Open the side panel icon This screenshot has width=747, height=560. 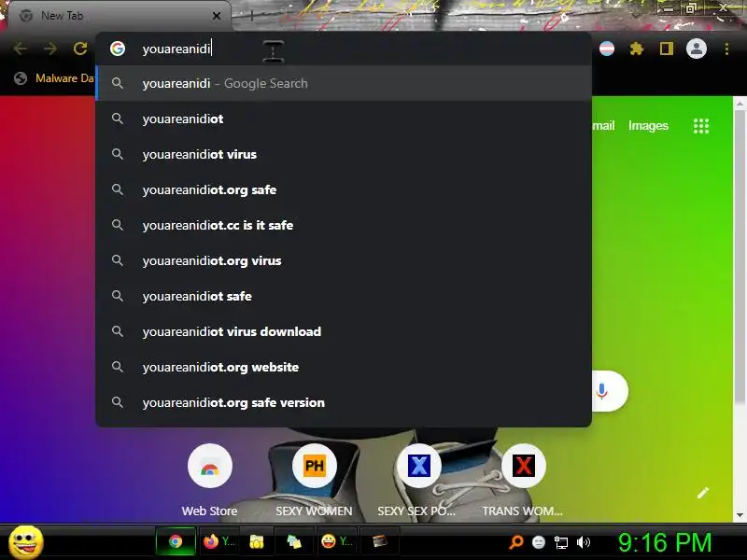pyautogui.click(x=667, y=49)
